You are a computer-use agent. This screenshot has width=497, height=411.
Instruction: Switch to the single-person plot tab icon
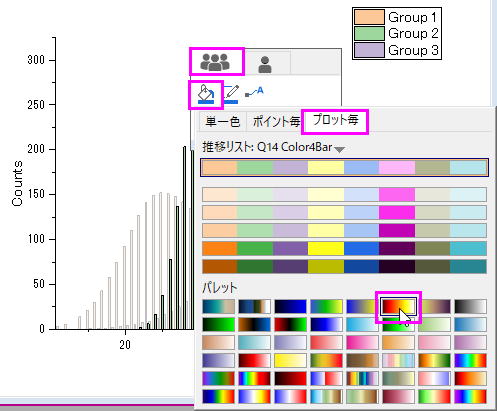(265, 64)
